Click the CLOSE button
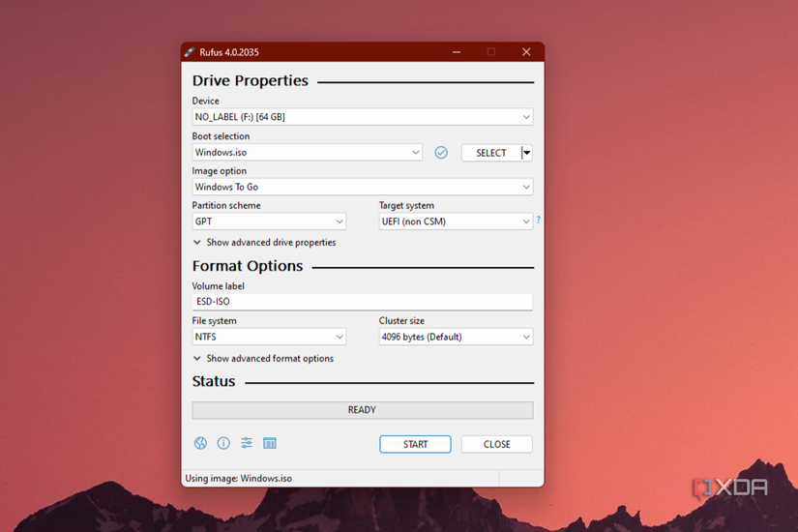The width and height of the screenshot is (798, 532). [x=497, y=444]
